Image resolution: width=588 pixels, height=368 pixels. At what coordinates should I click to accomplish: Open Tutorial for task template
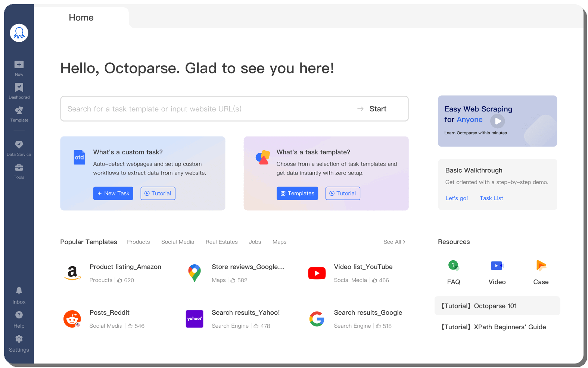(x=343, y=194)
